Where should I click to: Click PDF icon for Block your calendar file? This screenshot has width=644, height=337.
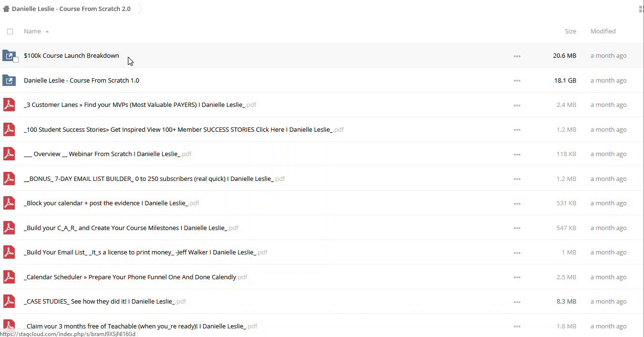click(9, 203)
